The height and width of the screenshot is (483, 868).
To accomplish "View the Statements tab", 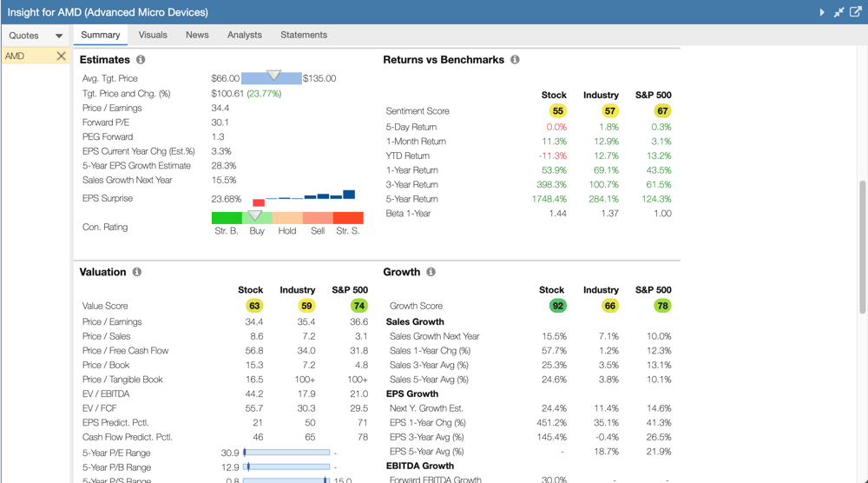I will pos(304,35).
